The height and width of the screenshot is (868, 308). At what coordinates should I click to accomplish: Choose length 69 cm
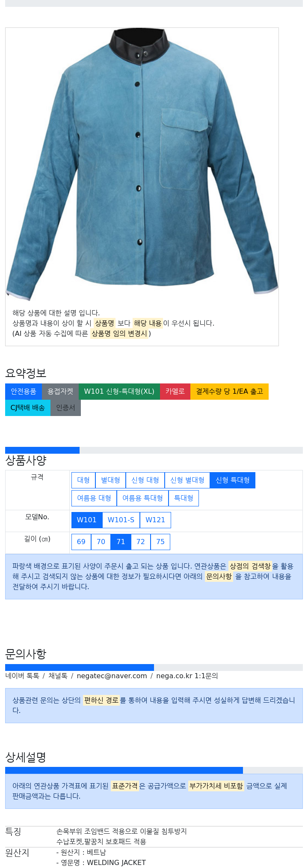pyautogui.click(x=81, y=542)
